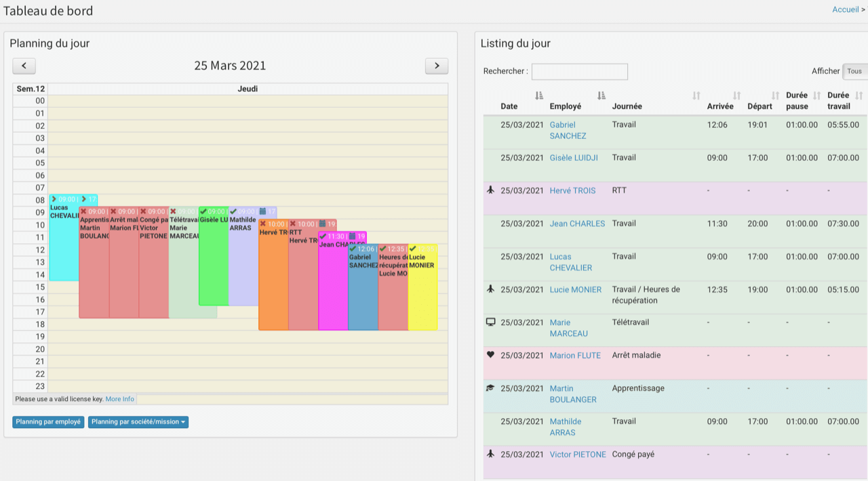This screenshot has height=481, width=868.
Task: Open the More Info license link
Action: (119, 399)
